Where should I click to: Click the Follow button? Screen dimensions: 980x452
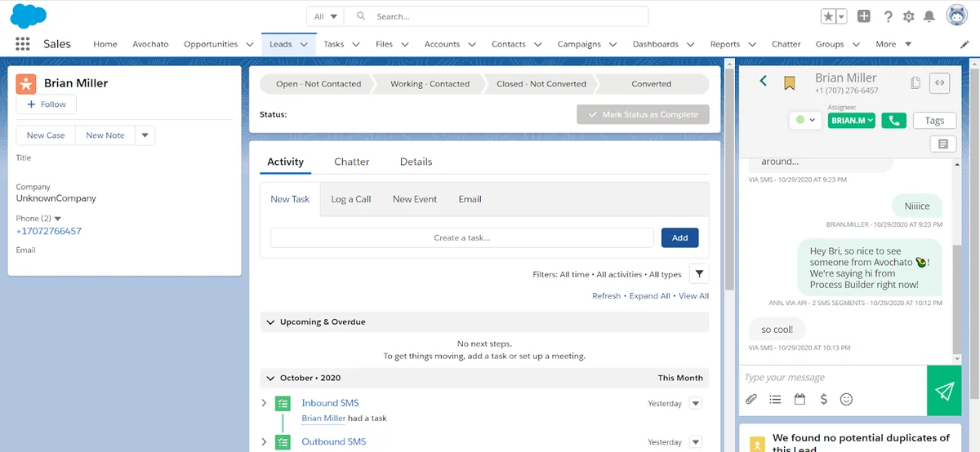click(47, 104)
